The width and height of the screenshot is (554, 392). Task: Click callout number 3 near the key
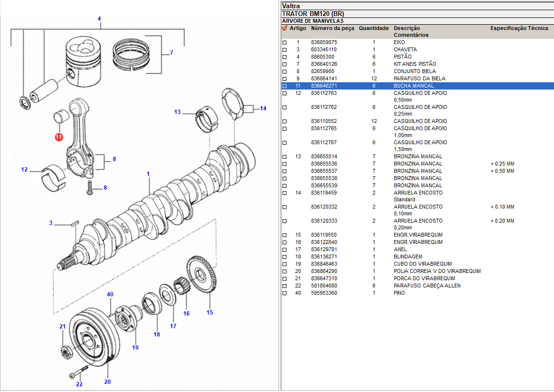pos(50,223)
